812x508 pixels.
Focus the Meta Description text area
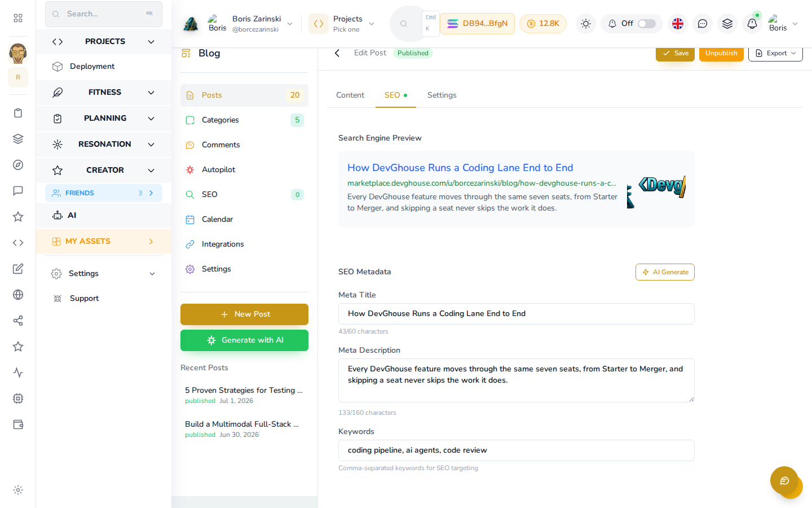click(x=516, y=380)
